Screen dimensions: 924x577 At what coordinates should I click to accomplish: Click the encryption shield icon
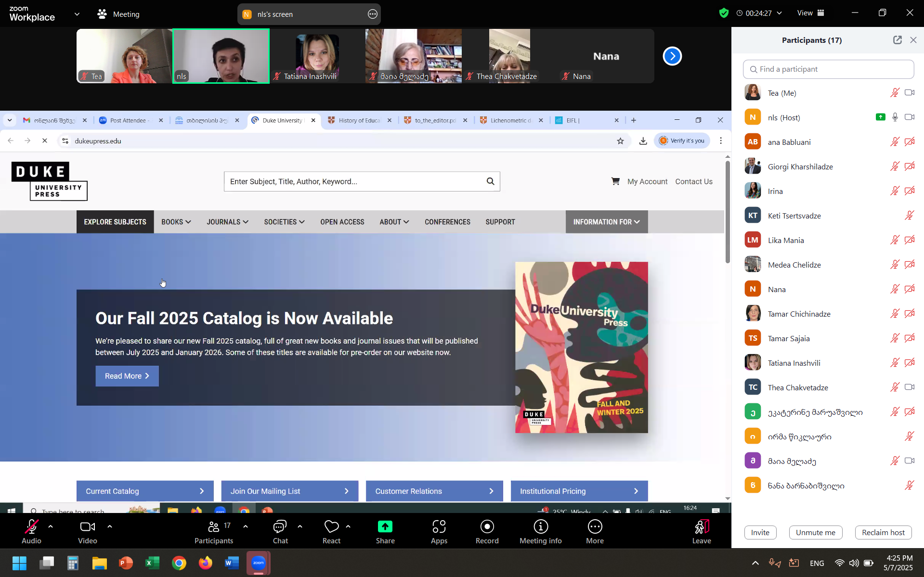click(723, 13)
